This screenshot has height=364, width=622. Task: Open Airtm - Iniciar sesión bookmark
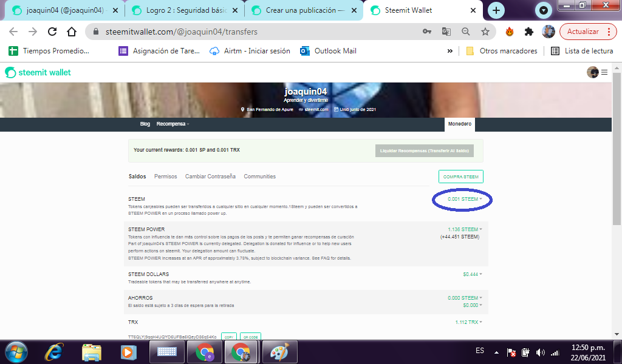250,51
